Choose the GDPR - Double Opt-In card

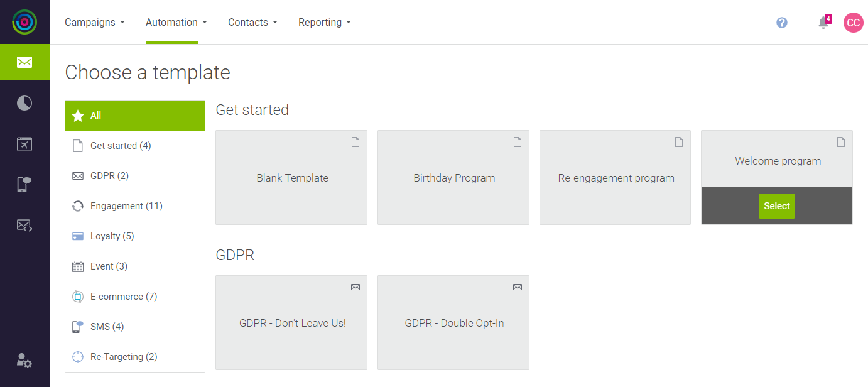tap(453, 323)
